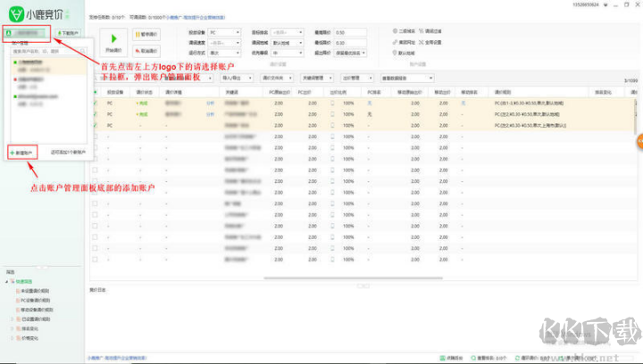
Task: Click the 下载账户 download button
Action: [69, 33]
